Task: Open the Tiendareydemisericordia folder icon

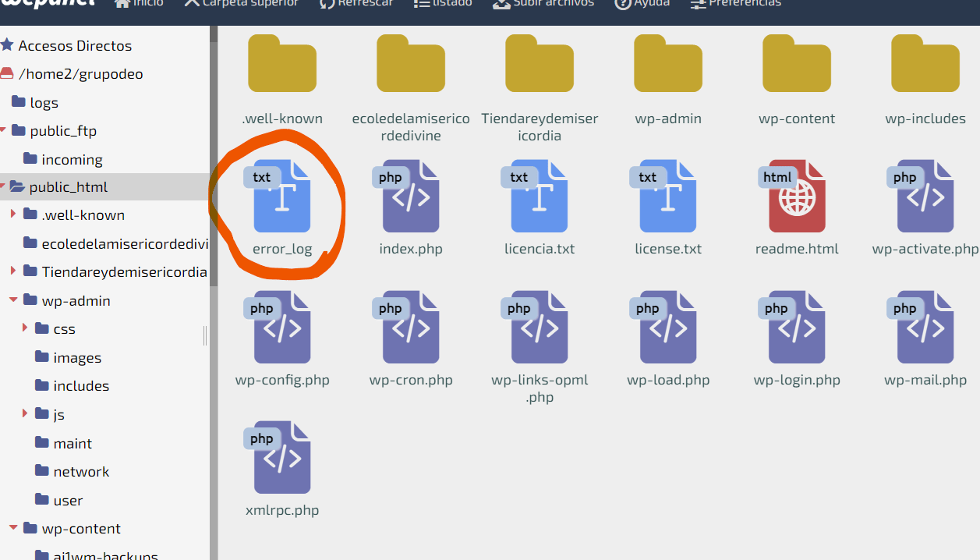Action: [540, 64]
